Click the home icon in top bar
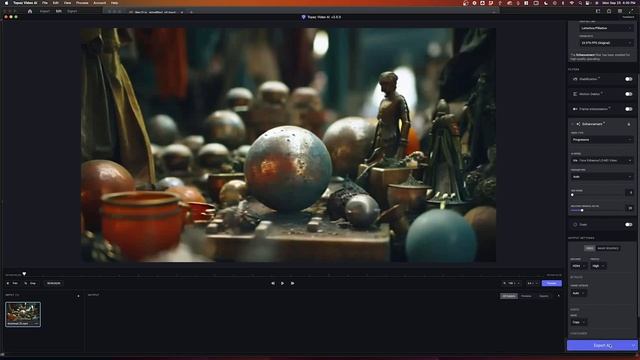Viewport: 640px width, 360px height. tap(30, 11)
